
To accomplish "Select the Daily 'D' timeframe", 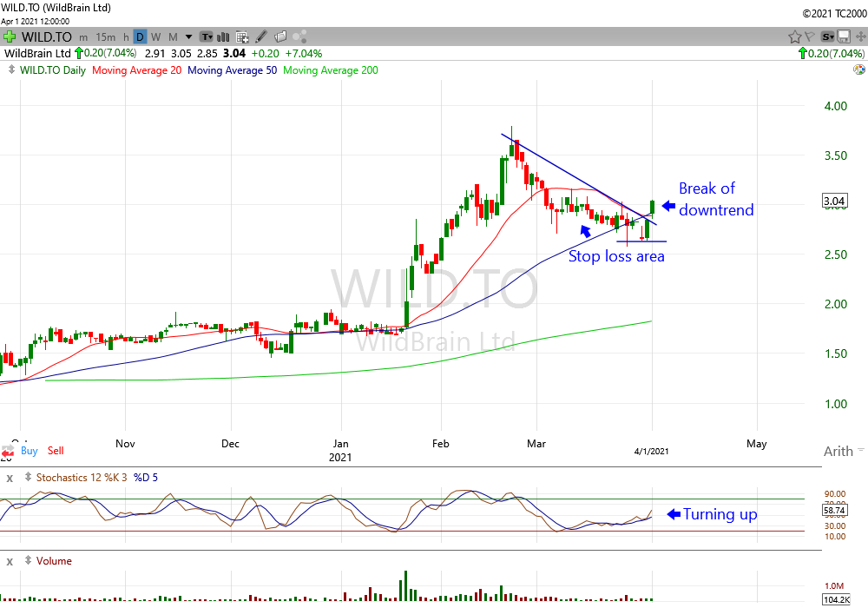I will [140, 37].
